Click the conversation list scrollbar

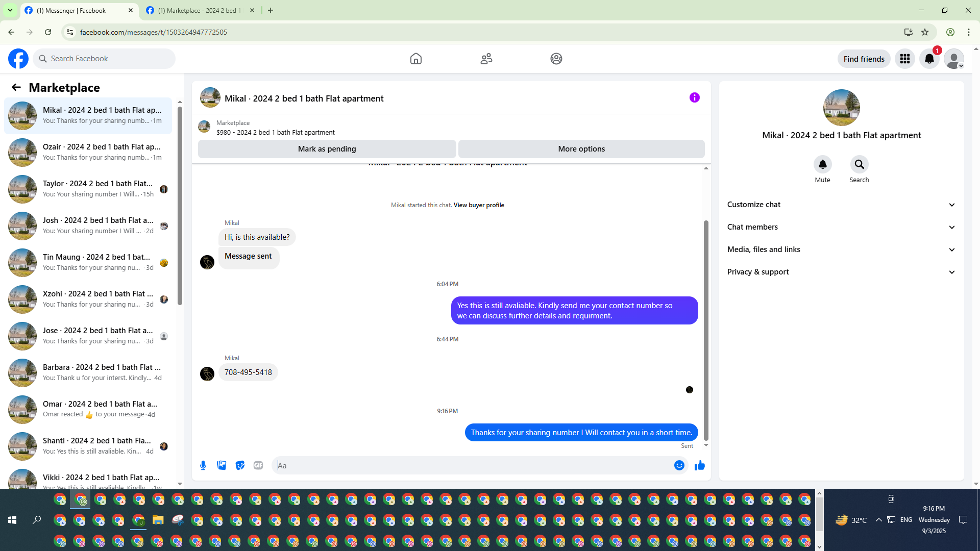tap(180, 206)
